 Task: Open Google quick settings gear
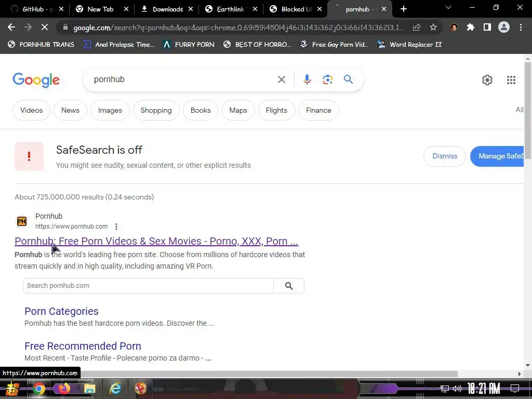click(x=487, y=80)
